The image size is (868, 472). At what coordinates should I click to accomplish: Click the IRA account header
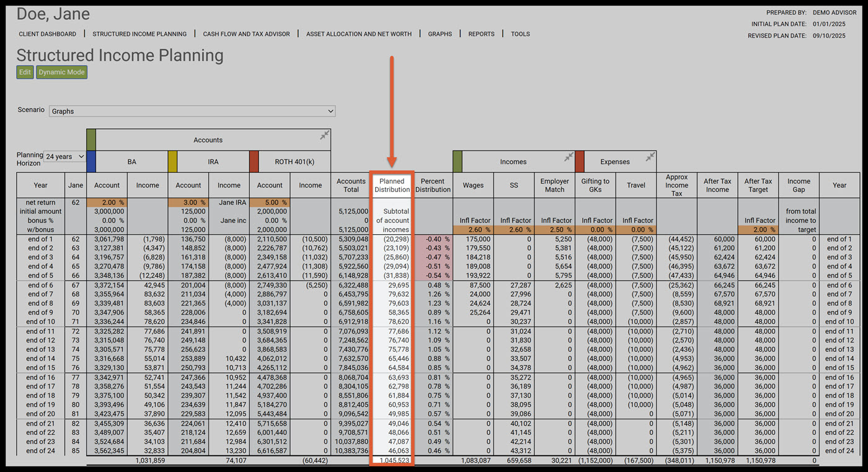pos(213,162)
